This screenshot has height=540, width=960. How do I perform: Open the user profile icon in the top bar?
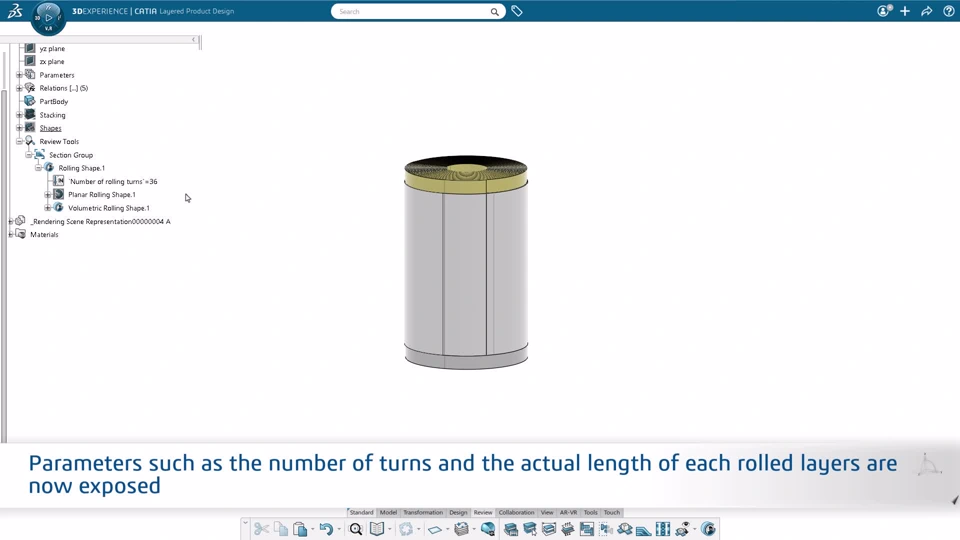click(883, 11)
